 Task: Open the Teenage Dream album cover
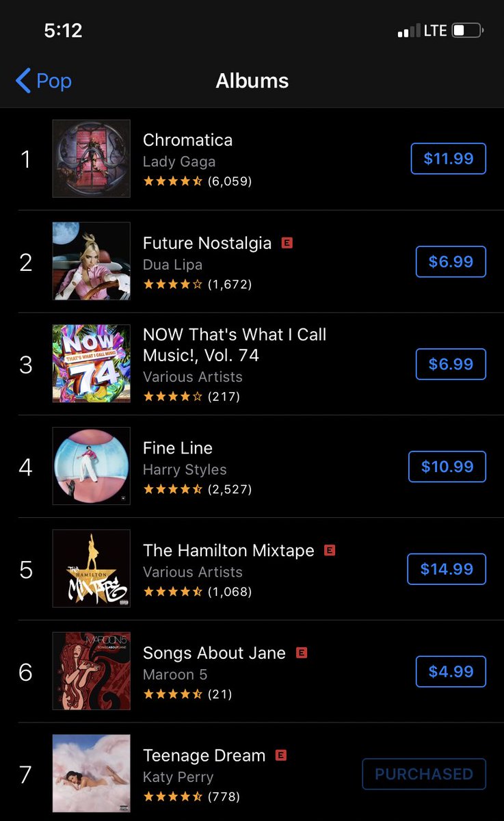92,774
